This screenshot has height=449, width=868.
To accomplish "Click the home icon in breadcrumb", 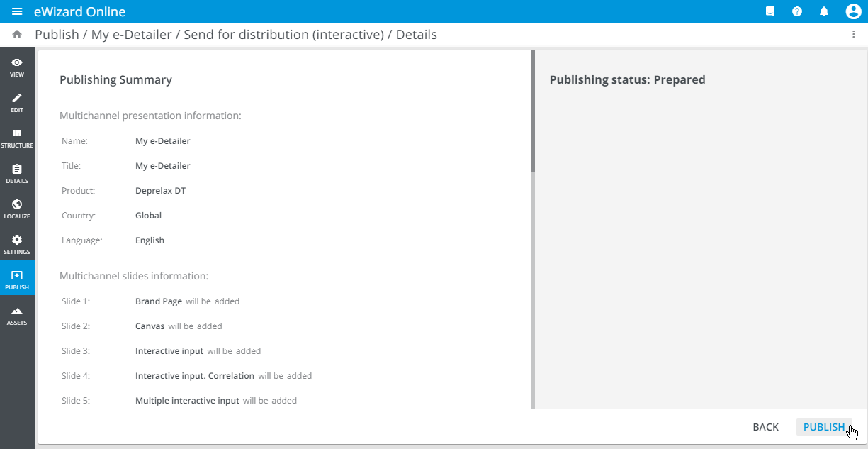I will click(17, 34).
